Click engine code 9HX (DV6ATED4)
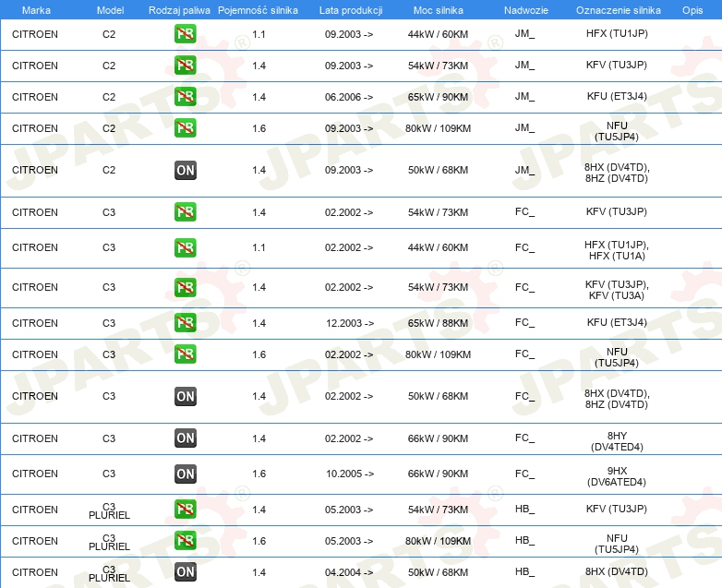 617,476
